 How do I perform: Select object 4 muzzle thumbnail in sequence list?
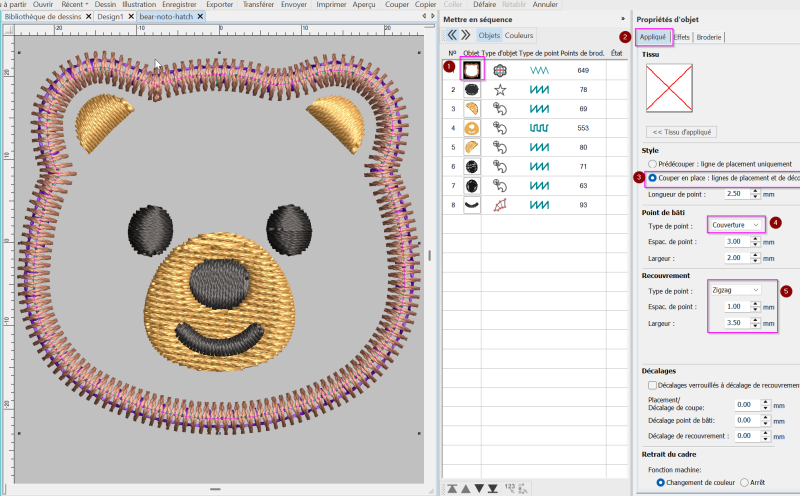point(472,128)
